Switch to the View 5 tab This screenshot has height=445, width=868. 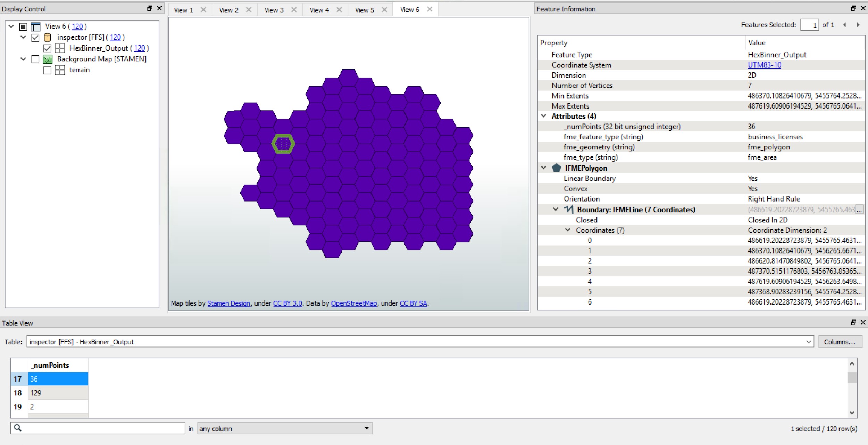tap(365, 10)
